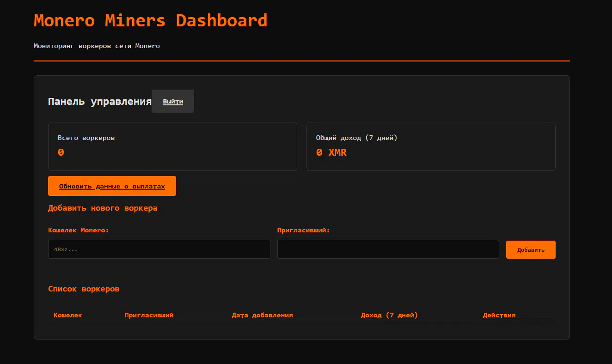Click the Всего воркеров stat label

pos(86,138)
